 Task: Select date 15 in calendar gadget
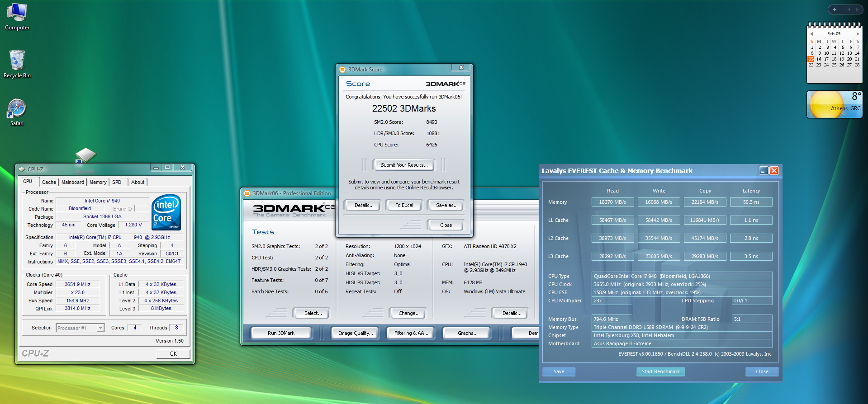click(x=811, y=59)
